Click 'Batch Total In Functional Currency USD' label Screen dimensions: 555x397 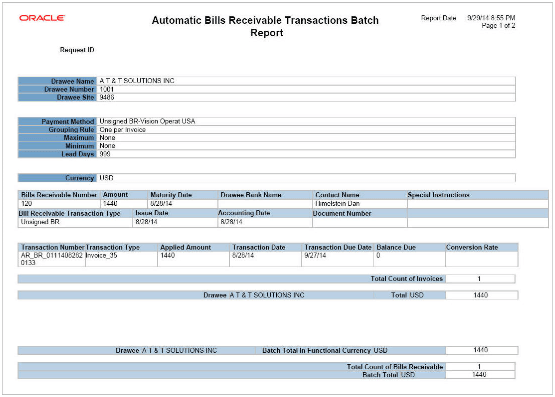(325, 350)
